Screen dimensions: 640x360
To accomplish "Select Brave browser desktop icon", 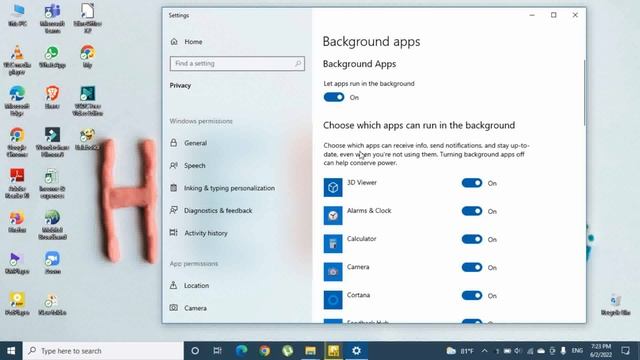I will (52, 98).
